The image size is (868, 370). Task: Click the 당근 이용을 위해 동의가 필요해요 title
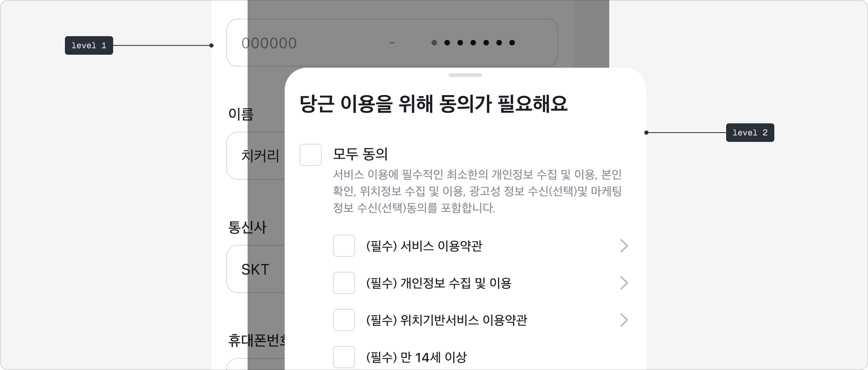[x=435, y=104]
